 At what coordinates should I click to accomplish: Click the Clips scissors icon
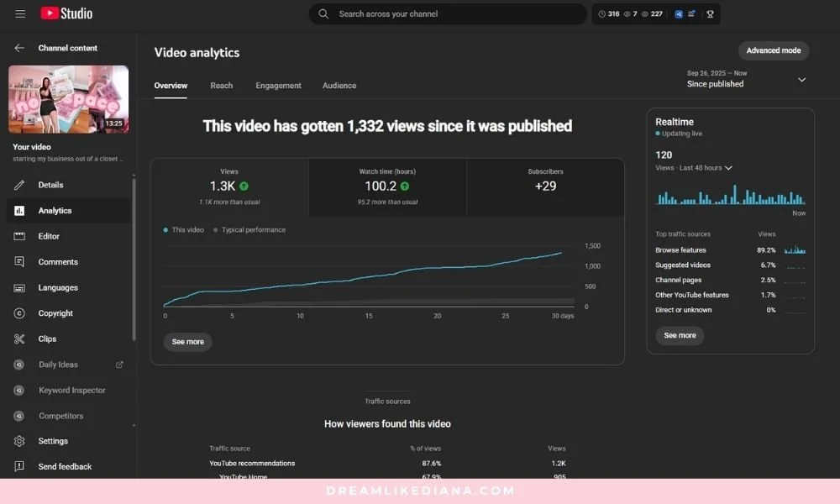point(19,339)
